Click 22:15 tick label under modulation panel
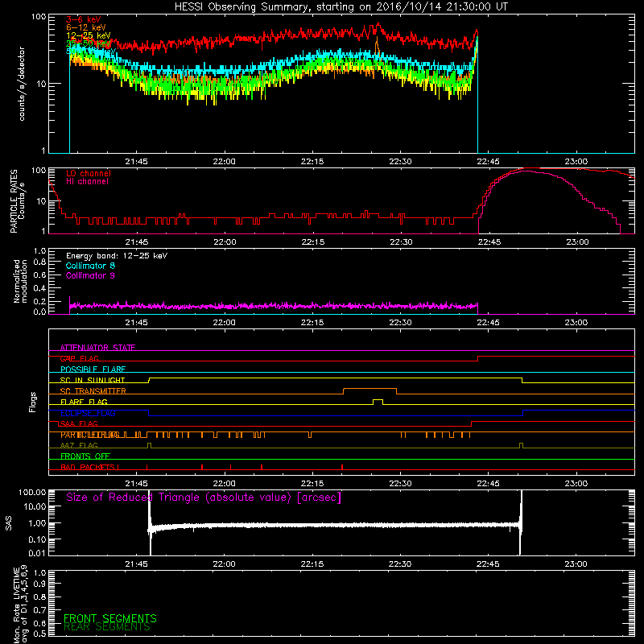 coord(312,323)
